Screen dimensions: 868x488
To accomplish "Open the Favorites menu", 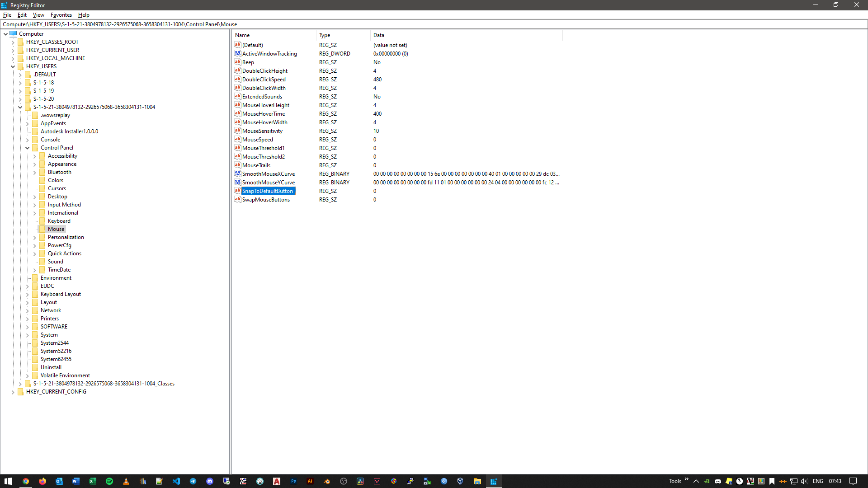I will click(61, 15).
